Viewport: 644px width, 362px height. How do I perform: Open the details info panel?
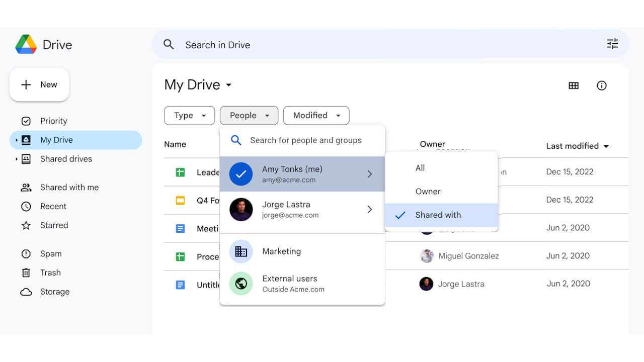pos(602,85)
